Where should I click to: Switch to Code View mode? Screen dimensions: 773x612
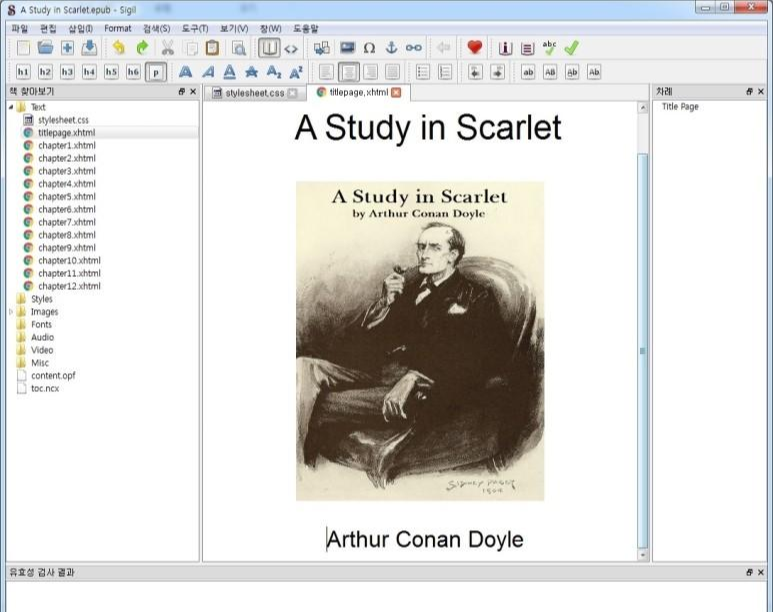pyautogui.click(x=291, y=48)
